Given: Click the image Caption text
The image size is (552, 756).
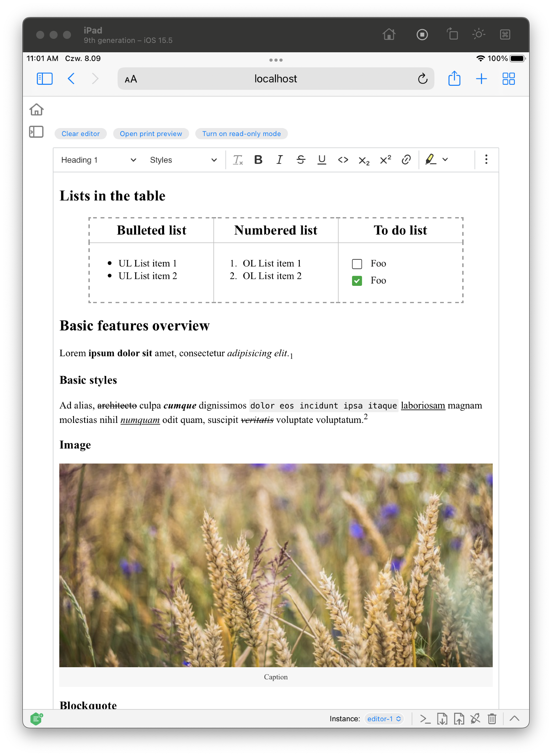Looking at the screenshot, I should [276, 677].
